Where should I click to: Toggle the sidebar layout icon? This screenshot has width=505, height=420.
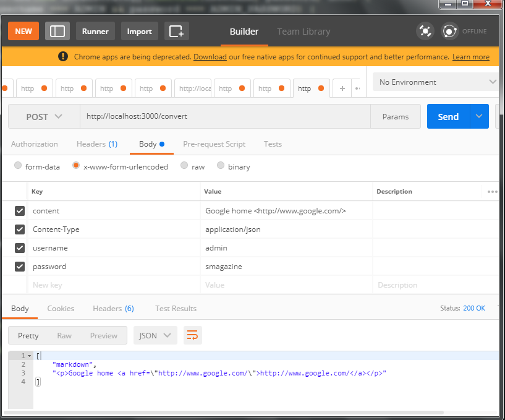click(57, 32)
